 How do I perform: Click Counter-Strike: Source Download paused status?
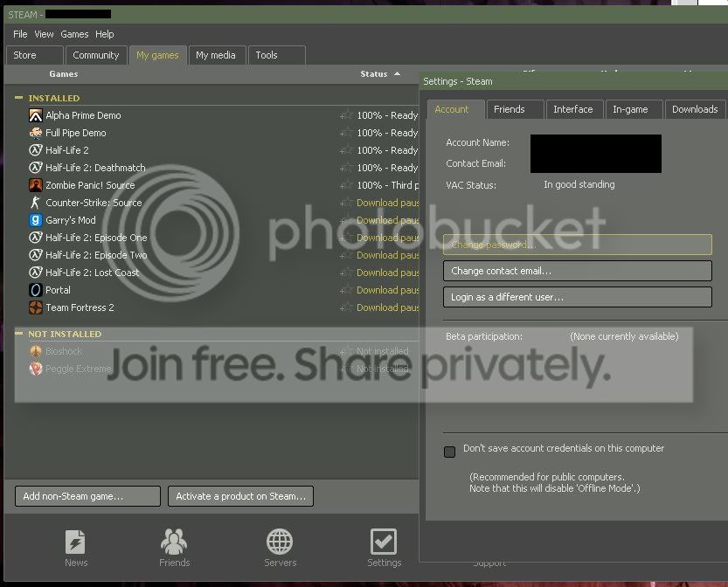[388, 203]
